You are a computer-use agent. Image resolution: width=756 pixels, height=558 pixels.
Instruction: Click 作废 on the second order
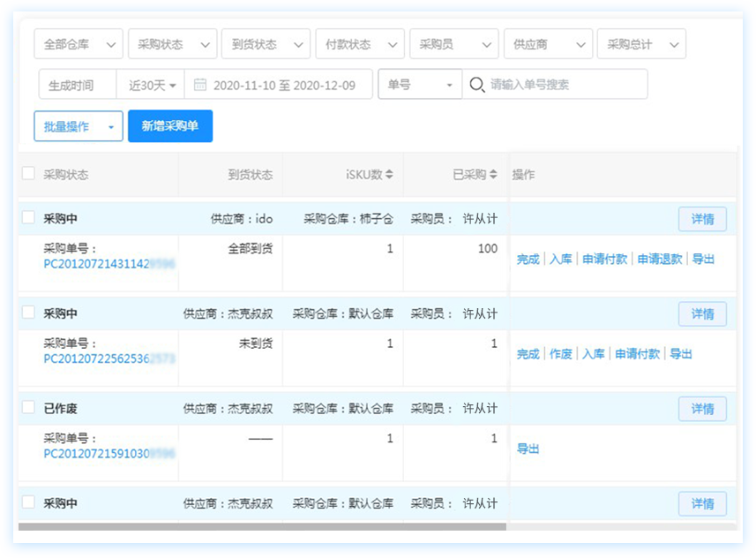[x=561, y=354]
